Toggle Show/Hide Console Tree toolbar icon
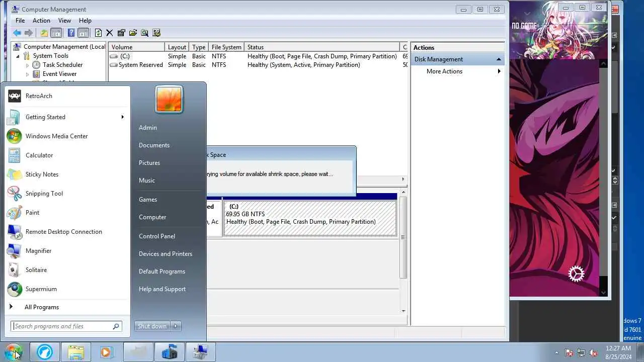This screenshot has height=362, width=644. click(56, 33)
